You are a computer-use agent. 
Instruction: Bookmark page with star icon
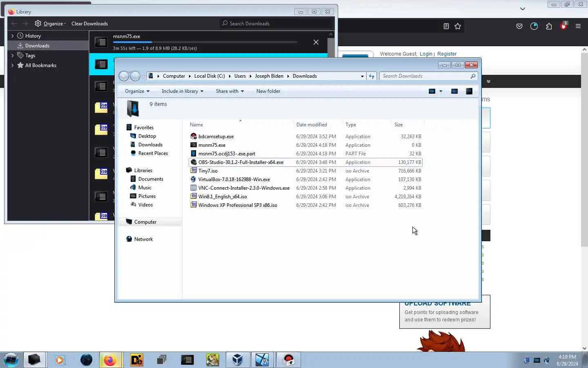pos(458,26)
